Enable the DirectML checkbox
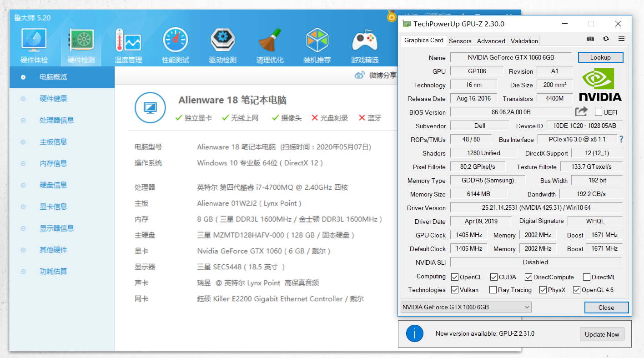This screenshot has width=644, height=358. pyautogui.click(x=587, y=277)
